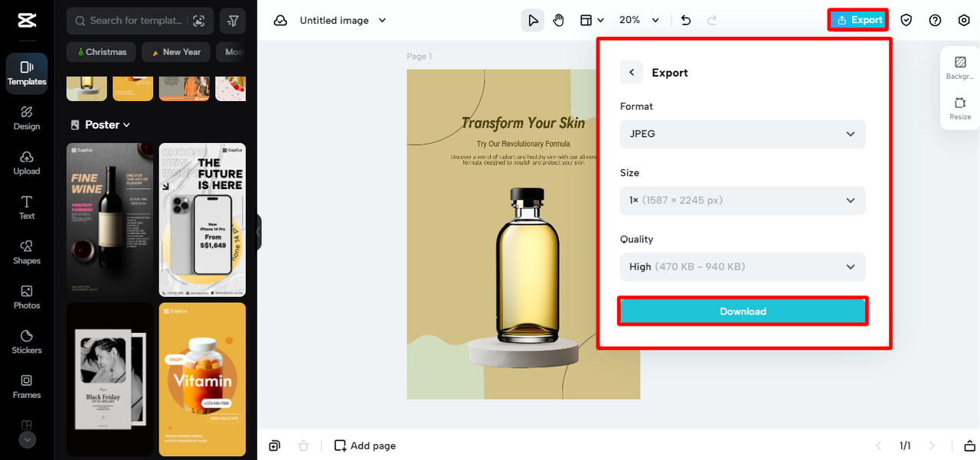The width and height of the screenshot is (980, 460).
Task: Click the Export button in top bar
Action: (858, 20)
